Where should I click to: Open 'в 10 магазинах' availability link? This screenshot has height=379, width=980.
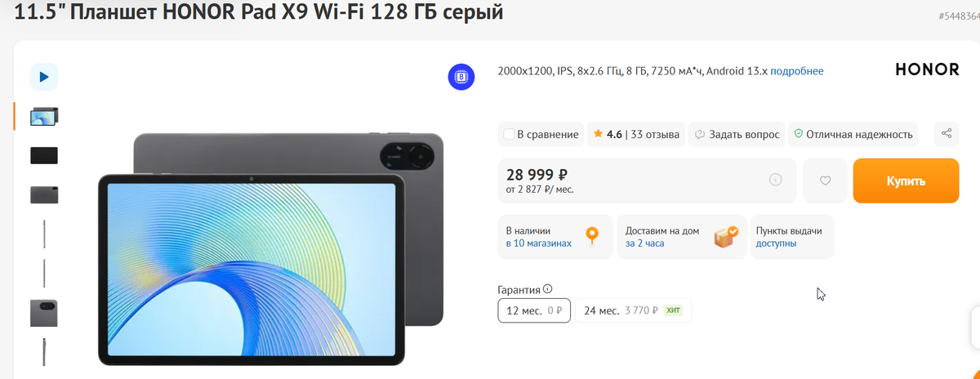(539, 243)
